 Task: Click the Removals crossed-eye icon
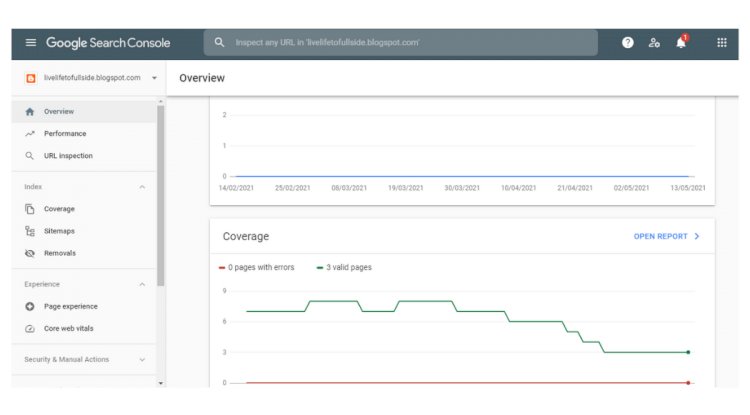pyautogui.click(x=30, y=253)
